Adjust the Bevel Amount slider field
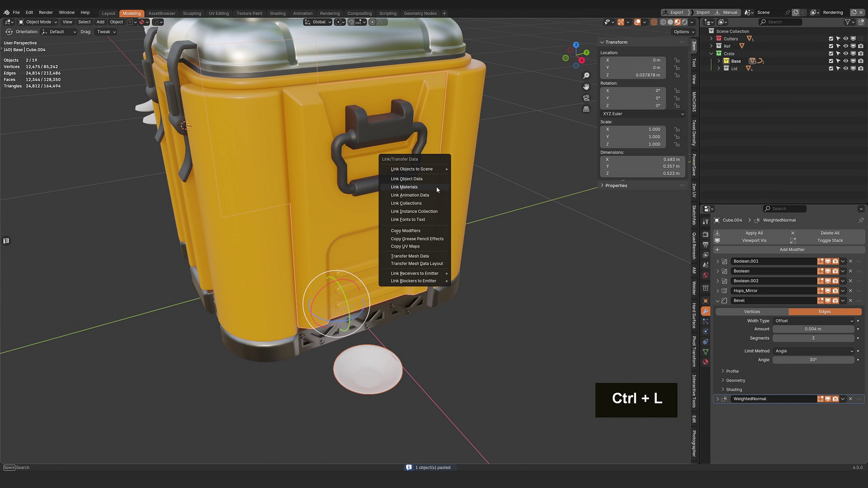Image resolution: width=868 pixels, height=488 pixels. [x=814, y=329]
